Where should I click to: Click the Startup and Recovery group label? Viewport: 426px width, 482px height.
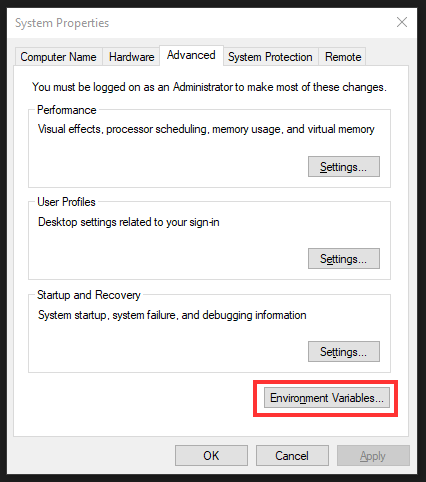pos(89,295)
